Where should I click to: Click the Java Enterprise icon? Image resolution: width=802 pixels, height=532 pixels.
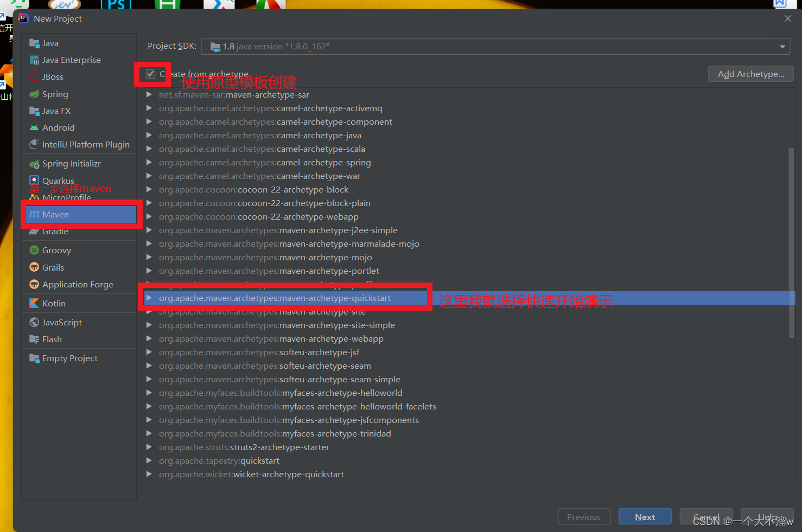tap(34, 60)
